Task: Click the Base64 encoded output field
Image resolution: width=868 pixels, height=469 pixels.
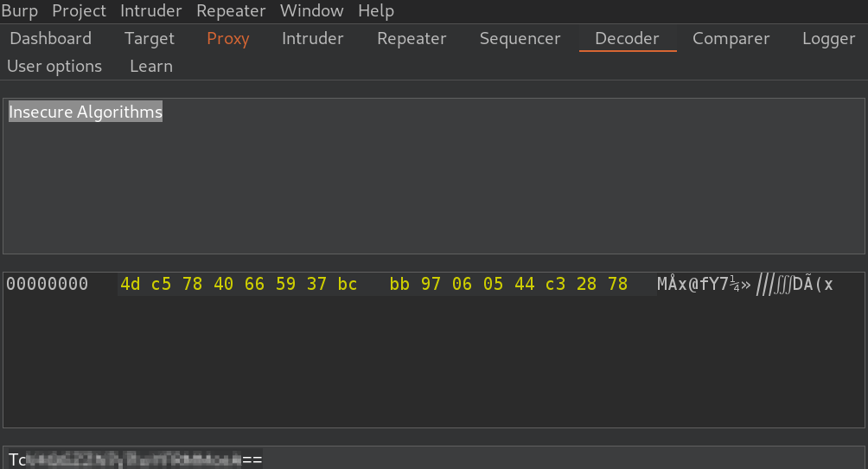Action: tap(434, 458)
